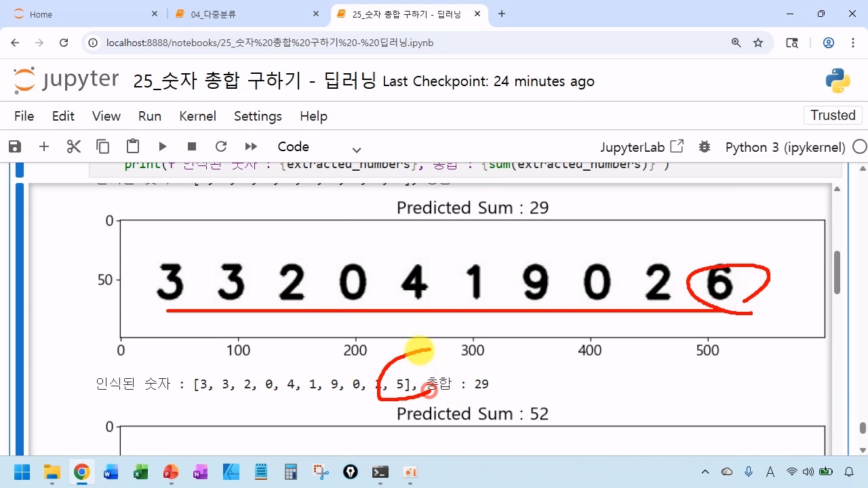The image size is (868, 488).
Task: Open the Windows Start menu
Action: tap(22, 472)
